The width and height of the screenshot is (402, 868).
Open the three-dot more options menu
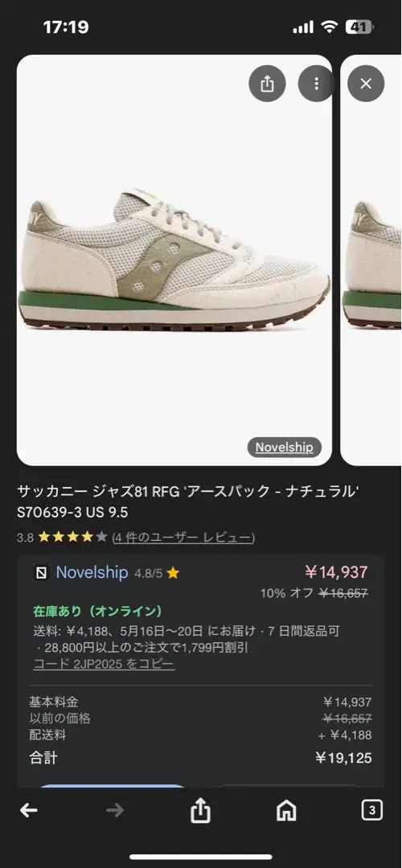316,84
